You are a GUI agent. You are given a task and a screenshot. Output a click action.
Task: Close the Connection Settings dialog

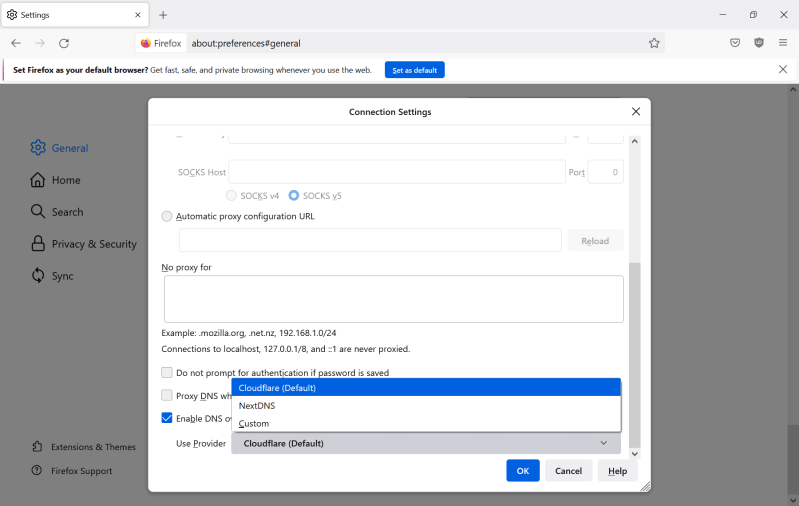click(636, 112)
